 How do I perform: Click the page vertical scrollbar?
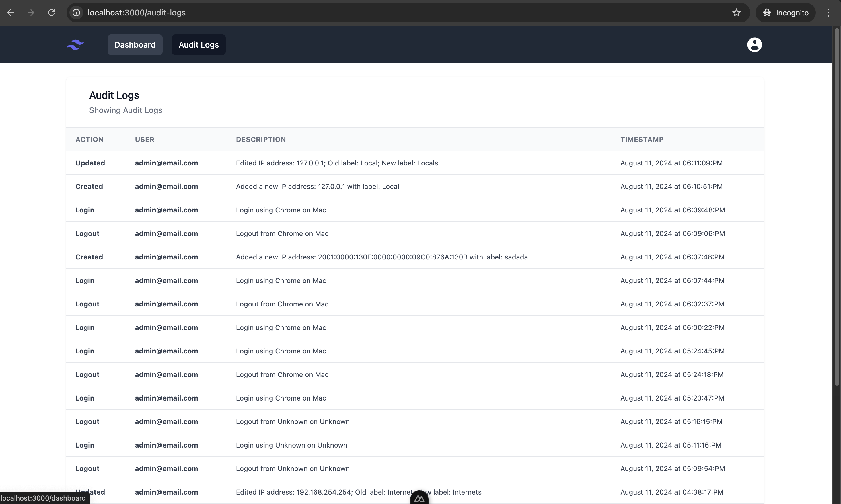pos(837,207)
